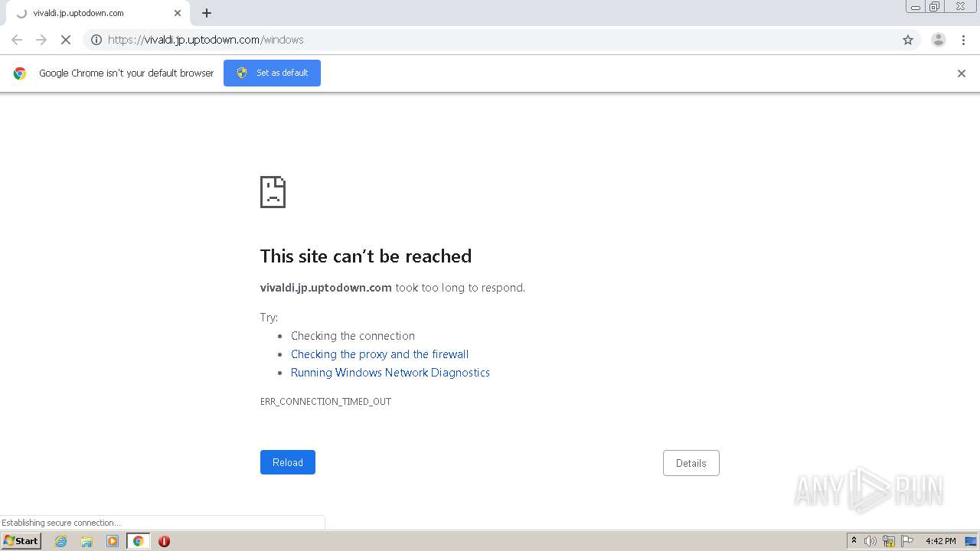Restore down the Chrome window
Screen dimensions: 980x551
[935, 7]
